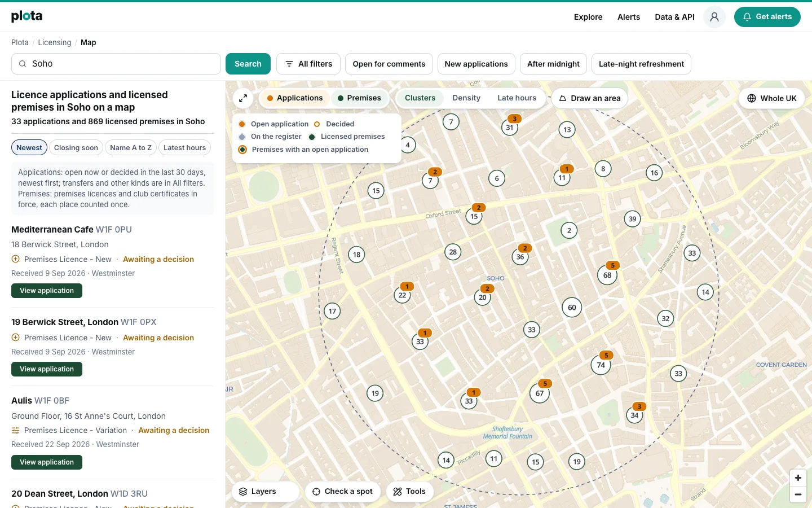Image resolution: width=812 pixels, height=508 pixels.
Task: Open Alerts menu item
Action: pyautogui.click(x=629, y=17)
